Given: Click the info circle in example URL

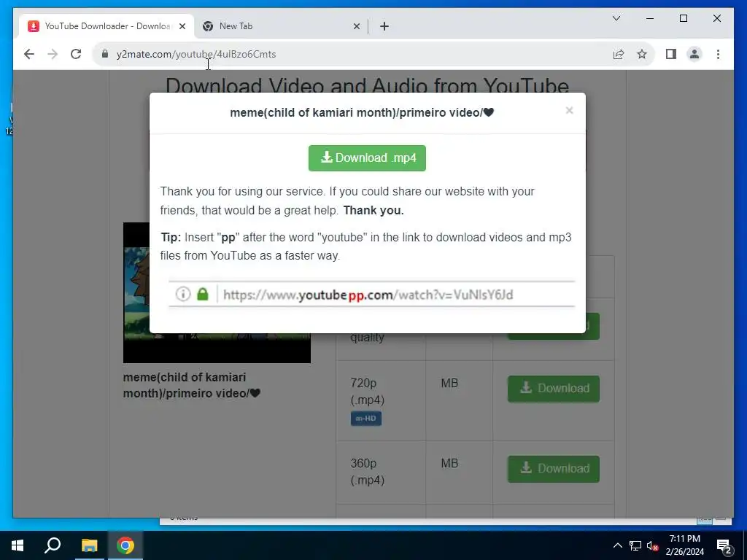Looking at the screenshot, I should pos(183,295).
